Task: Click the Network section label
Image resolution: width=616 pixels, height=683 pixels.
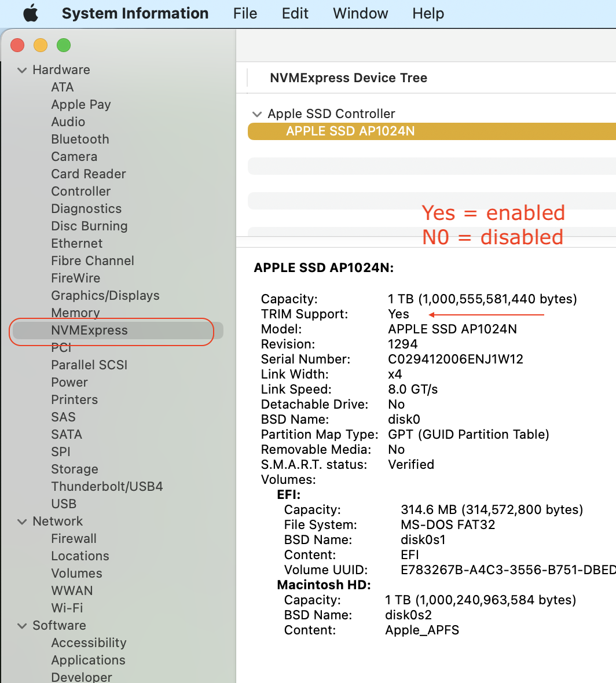Action: tap(57, 522)
